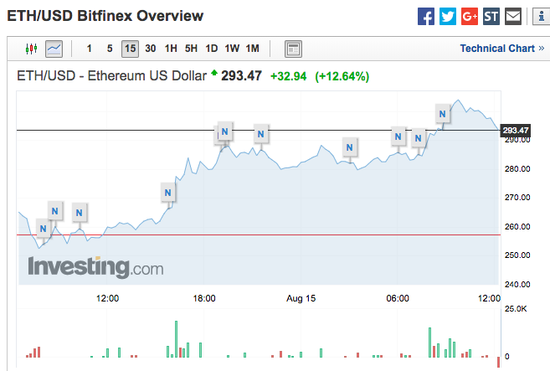Open the lowest N news marker near 260.00
Image resolution: width=550 pixels, height=371 pixels.
43,229
